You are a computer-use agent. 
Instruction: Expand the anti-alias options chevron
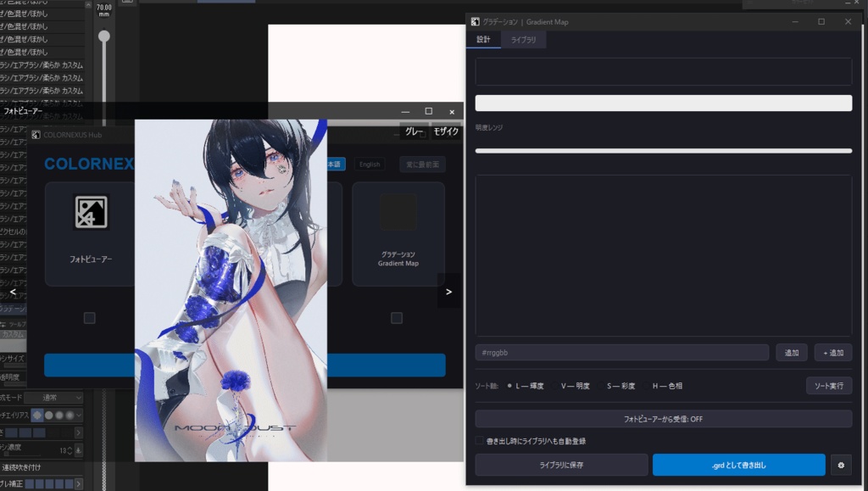pos(79,416)
